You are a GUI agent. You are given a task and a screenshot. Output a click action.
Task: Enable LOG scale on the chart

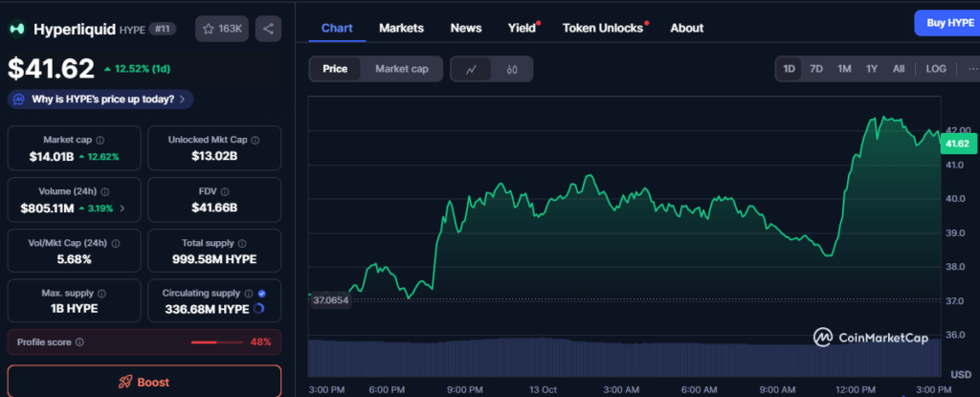(x=936, y=69)
